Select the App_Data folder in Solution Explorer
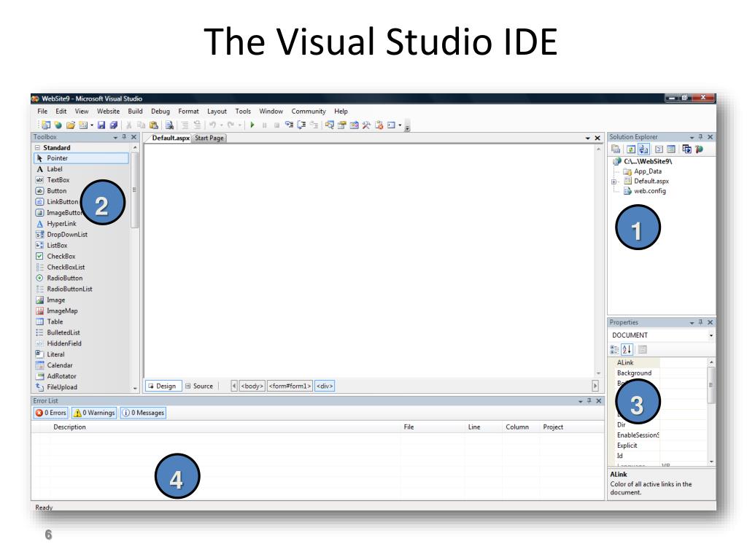This screenshot has height=560, width=747. 643,171
